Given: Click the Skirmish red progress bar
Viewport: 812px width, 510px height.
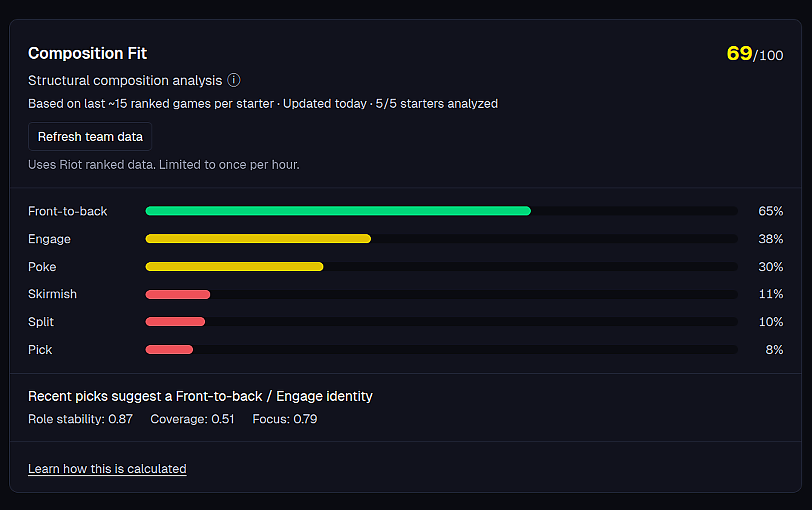Looking at the screenshot, I should click(x=177, y=294).
